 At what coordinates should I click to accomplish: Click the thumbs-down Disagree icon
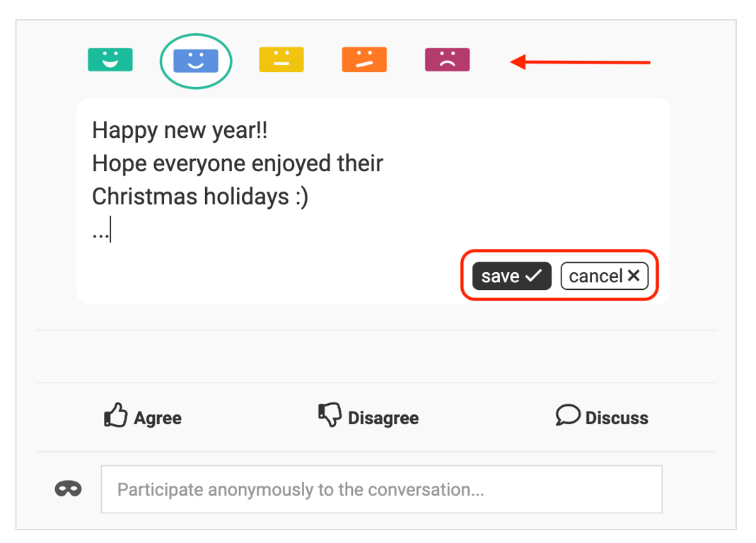click(330, 415)
